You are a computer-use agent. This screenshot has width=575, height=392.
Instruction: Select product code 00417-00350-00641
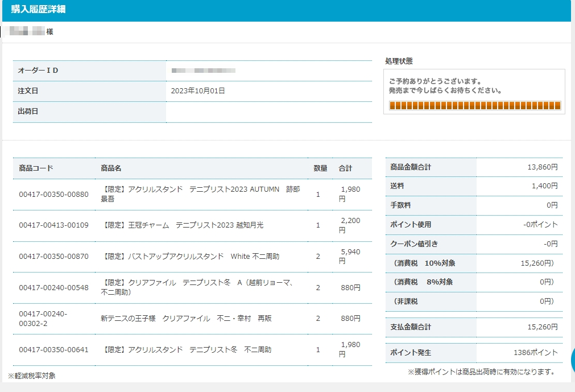pyautogui.click(x=53, y=350)
